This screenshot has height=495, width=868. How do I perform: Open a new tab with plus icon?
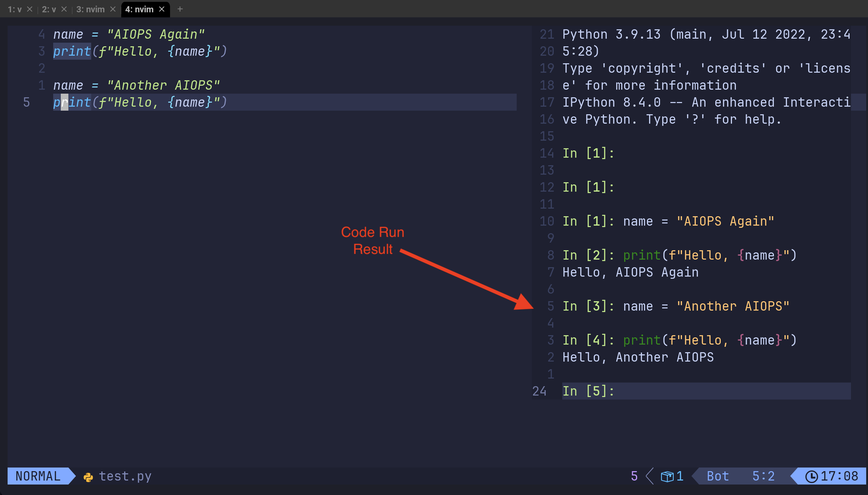tap(180, 9)
